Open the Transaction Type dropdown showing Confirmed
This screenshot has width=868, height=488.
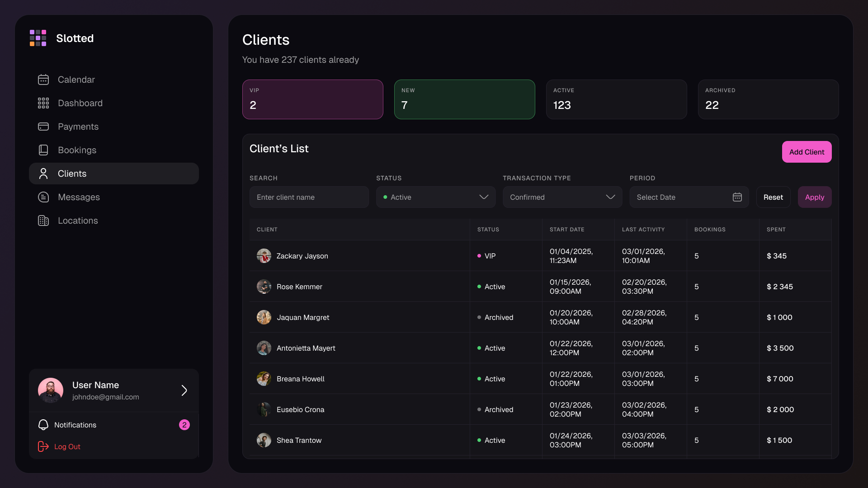click(x=562, y=197)
